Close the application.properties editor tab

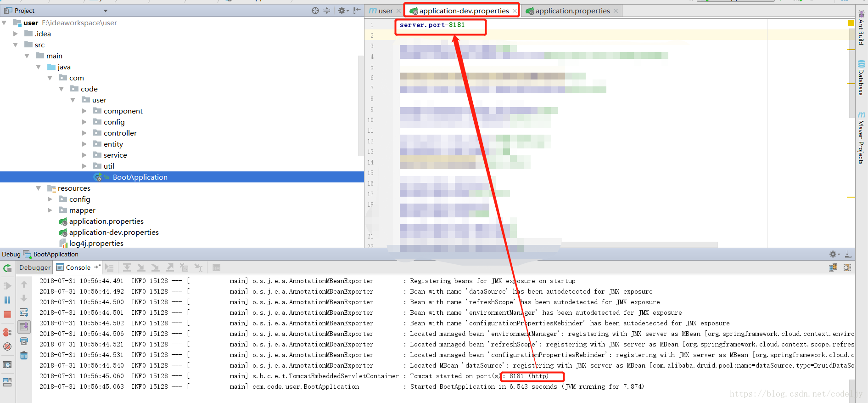(x=616, y=11)
